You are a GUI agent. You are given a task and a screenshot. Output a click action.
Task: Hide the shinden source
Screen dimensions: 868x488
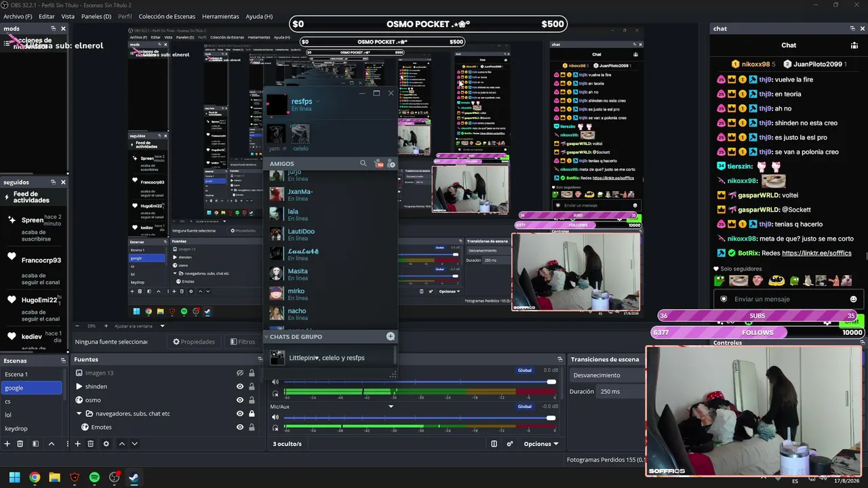239,386
